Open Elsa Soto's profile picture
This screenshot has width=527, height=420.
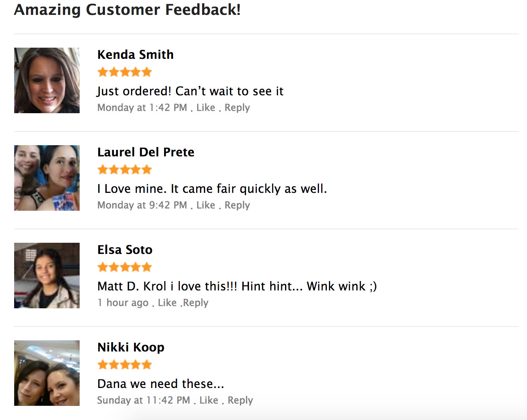point(47,276)
